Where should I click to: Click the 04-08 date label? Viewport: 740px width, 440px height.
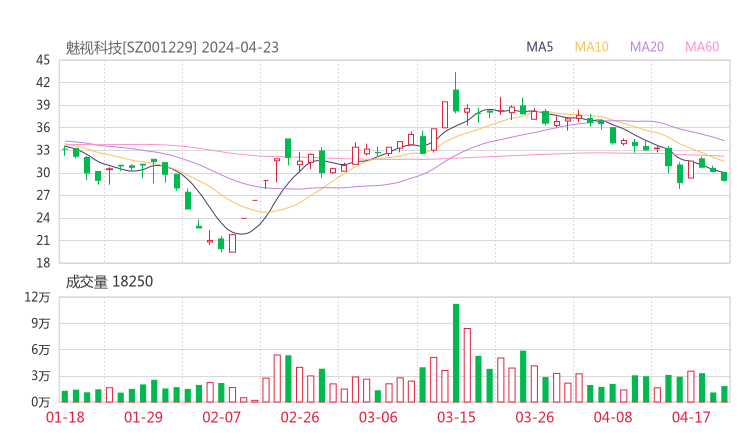coord(613,417)
